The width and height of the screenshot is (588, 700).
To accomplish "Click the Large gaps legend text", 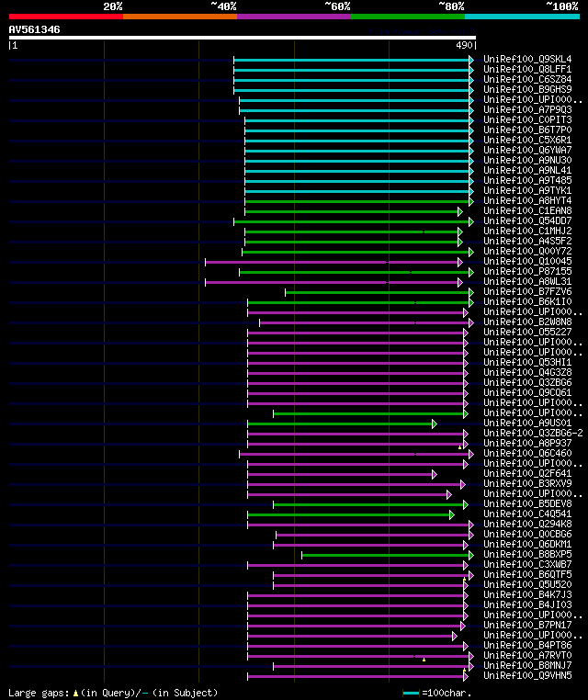I will tap(40, 693).
